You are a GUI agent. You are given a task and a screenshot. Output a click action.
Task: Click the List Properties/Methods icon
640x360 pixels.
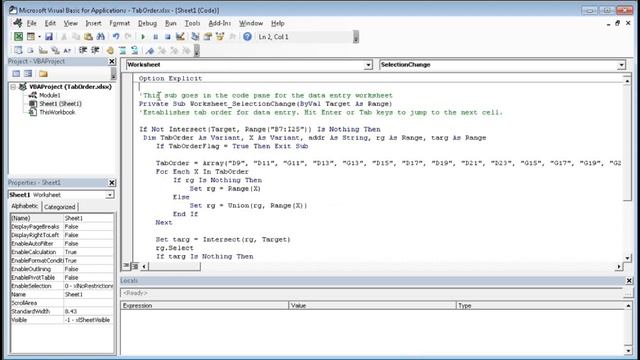(x=18, y=51)
